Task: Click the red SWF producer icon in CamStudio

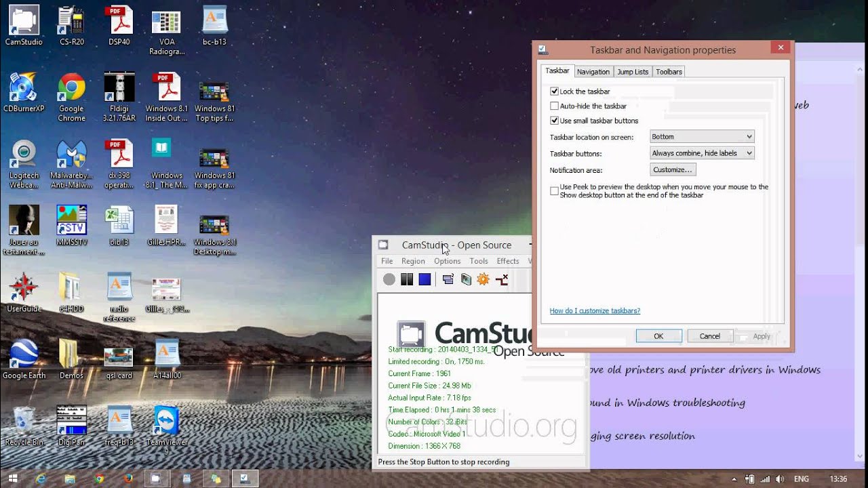Action: (502, 279)
